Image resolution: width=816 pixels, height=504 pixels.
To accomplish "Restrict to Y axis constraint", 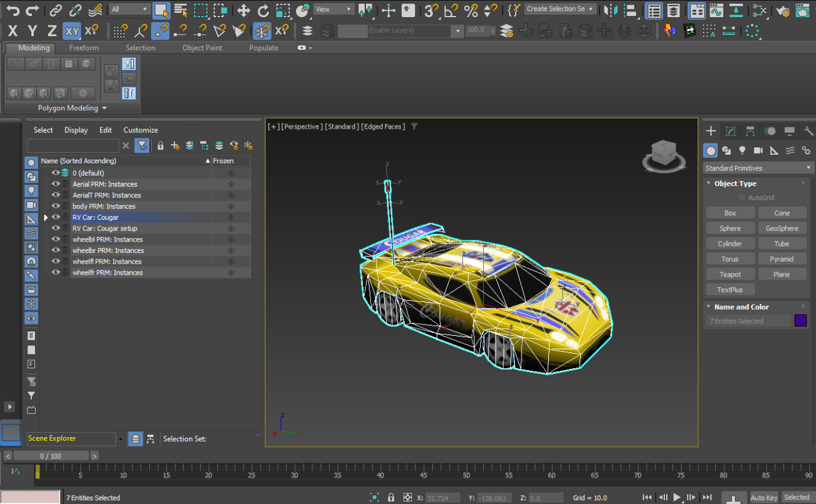I will click(33, 31).
